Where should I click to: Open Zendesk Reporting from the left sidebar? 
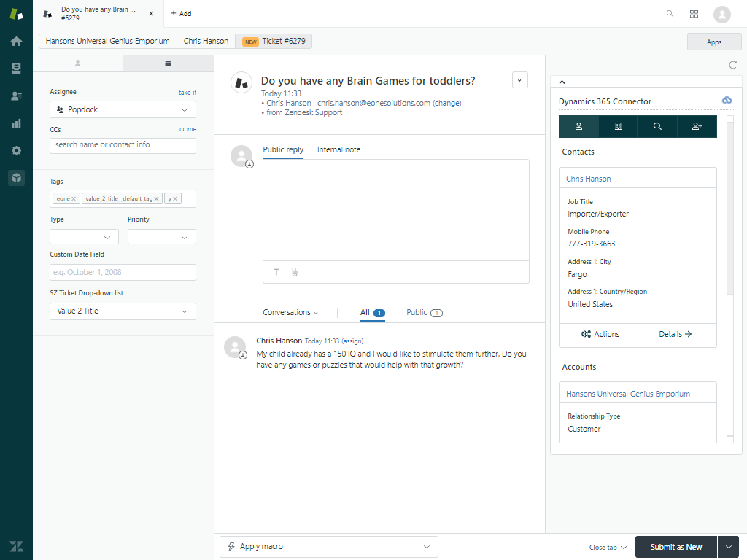[16, 123]
